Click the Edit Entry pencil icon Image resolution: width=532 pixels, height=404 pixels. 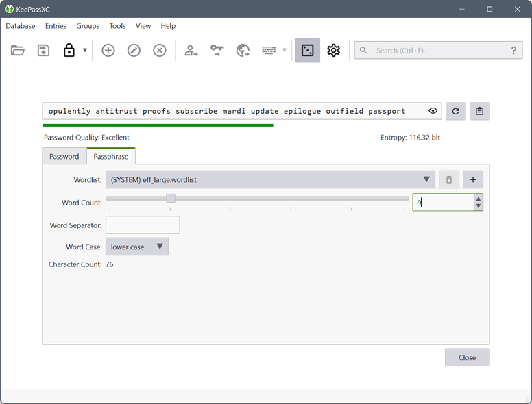click(x=134, y=50)
